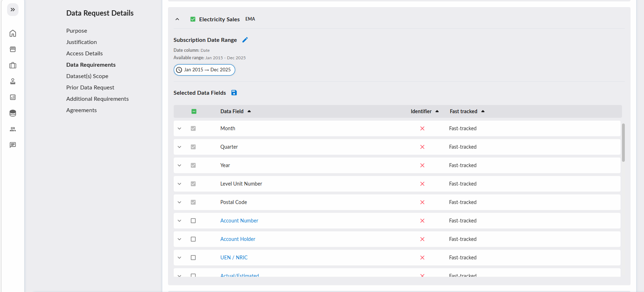Click the Jan 2015 → Dec 2025 range chip
Viewport: 644px width, 292px height.
(x=204, y=70)
